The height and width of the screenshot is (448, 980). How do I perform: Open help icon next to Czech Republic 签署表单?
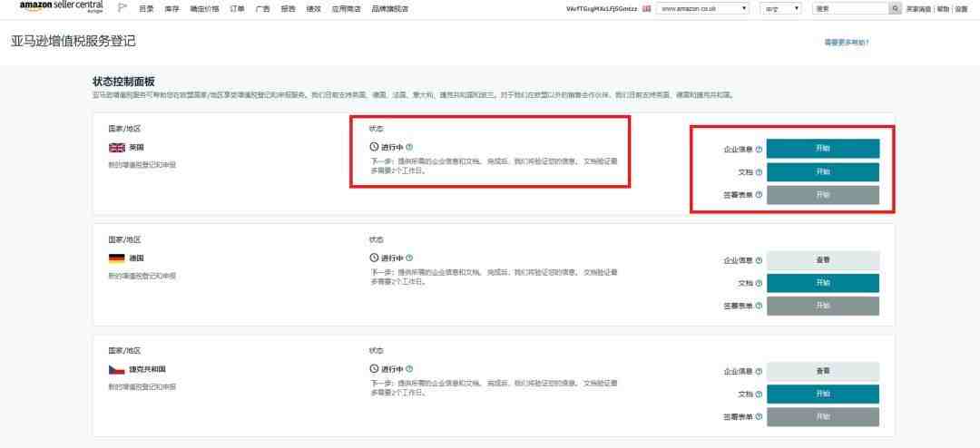759,417
